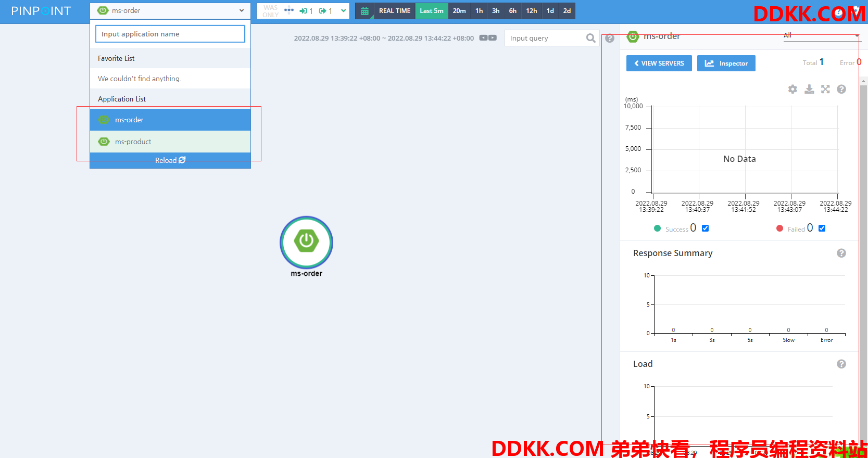The height and width of the screenshot is (458, 868).
Task: Click the green Success legend dot
Action: (x=657, y=228)
